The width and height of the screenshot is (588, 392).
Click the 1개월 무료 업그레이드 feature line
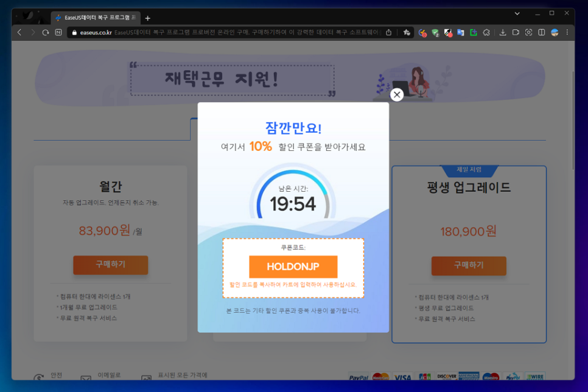tap(87, 307)
